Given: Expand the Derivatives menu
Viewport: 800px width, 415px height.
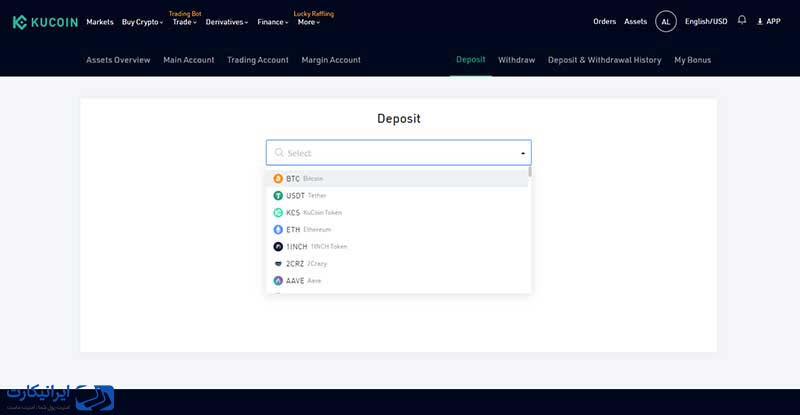Looking at the screenshot, I should click(227, 22).
